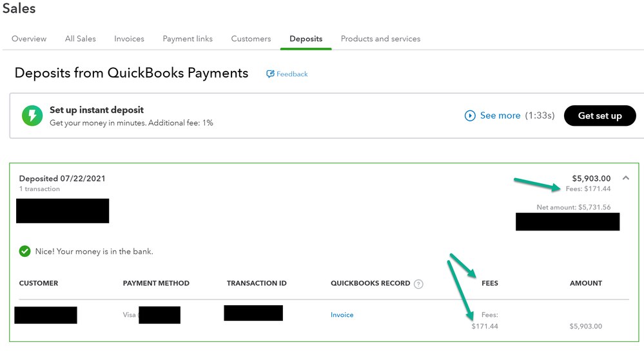This screenshot has height=353, width=644.
Task: Click the green checkmark success icon
Action: point(25,251)
